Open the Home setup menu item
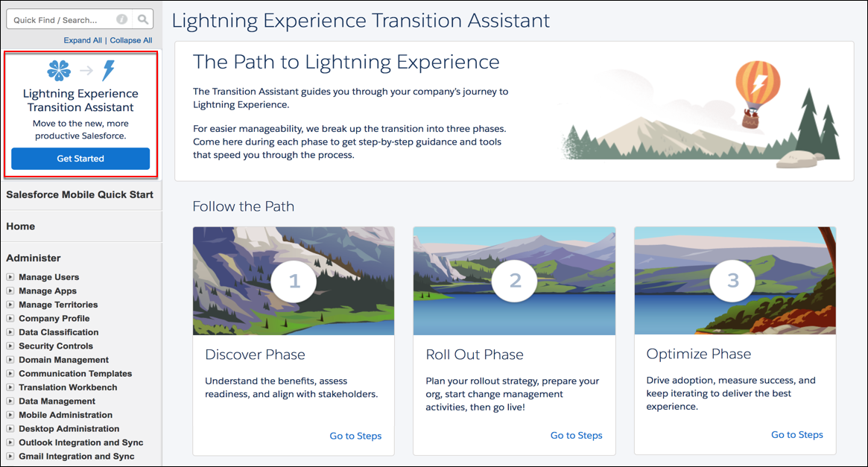The height and width of the screenshot is (467, 868). click(20, 226)
